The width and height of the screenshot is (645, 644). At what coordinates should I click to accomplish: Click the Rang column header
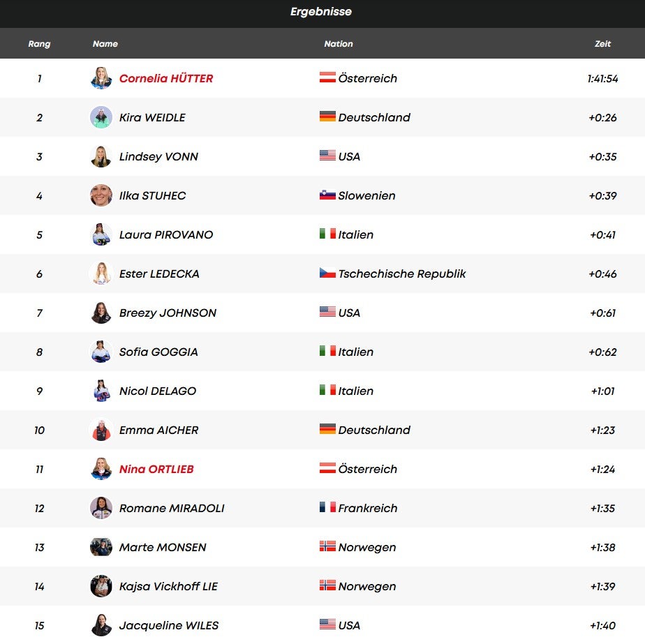[39, 43]
